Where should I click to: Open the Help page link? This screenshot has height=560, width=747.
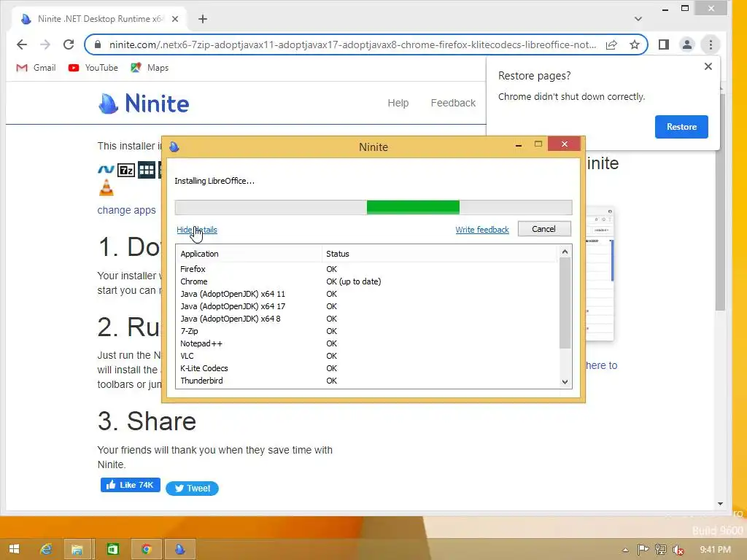tap(398, 103)
